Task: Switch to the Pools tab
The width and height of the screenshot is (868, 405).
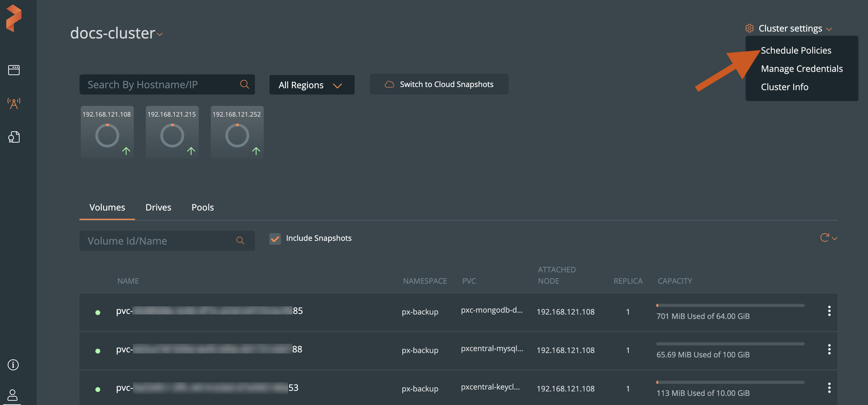Action: click(x=202, y=208)
